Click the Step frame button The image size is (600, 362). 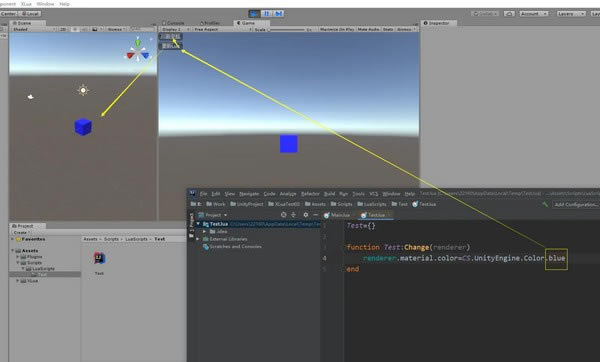click(x=279, y=14)
